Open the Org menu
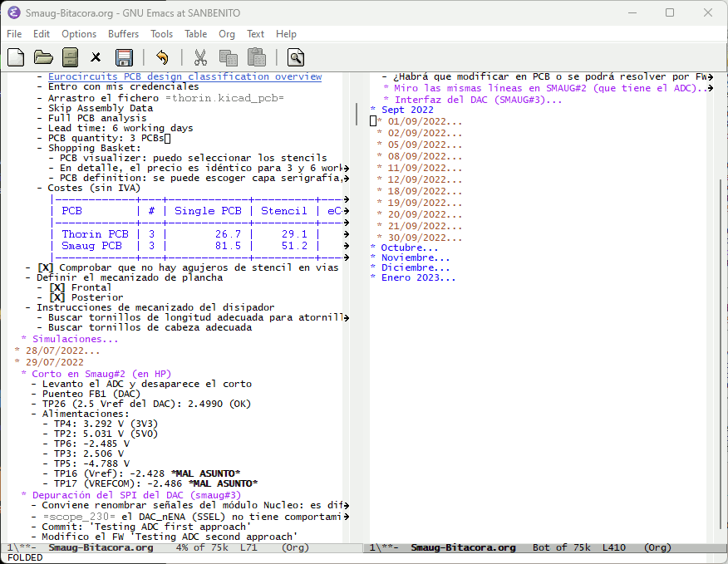 point(227,34)
